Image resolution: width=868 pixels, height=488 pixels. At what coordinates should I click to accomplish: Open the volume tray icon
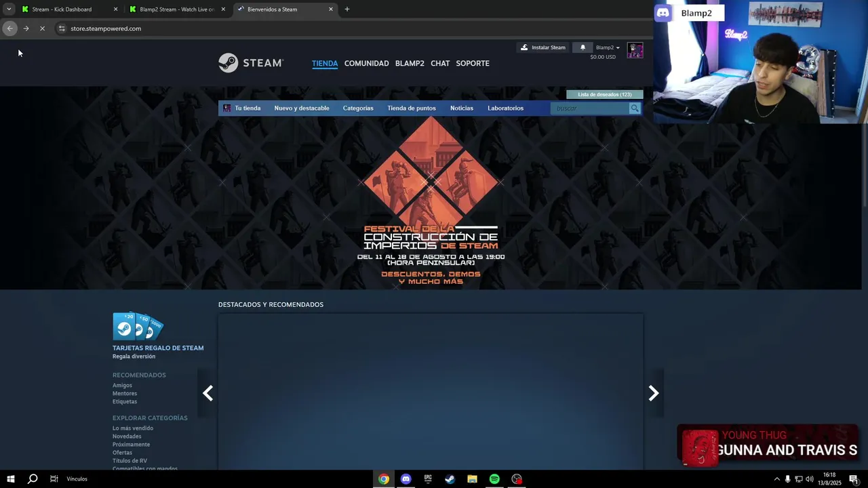809,479
